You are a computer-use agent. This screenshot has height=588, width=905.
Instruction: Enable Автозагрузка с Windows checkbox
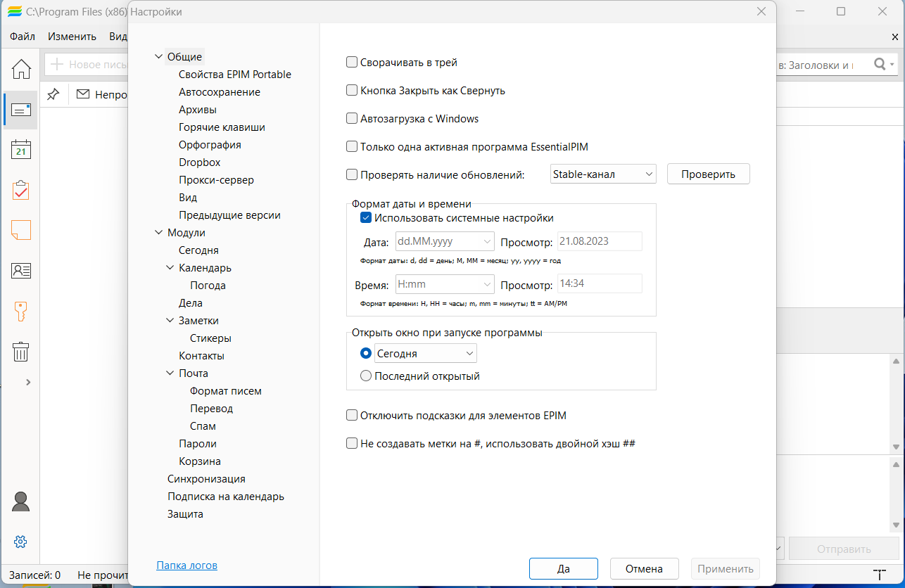click(x=352, y=119)
